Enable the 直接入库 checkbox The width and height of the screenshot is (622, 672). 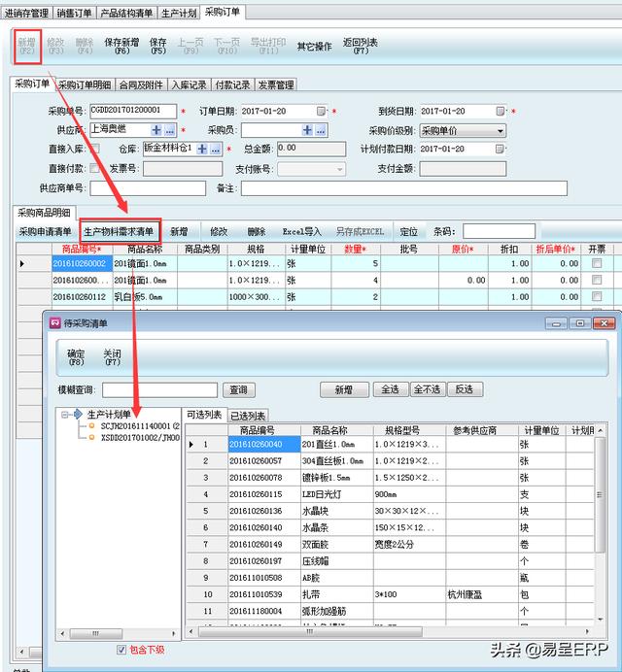[x=93, y=150]
